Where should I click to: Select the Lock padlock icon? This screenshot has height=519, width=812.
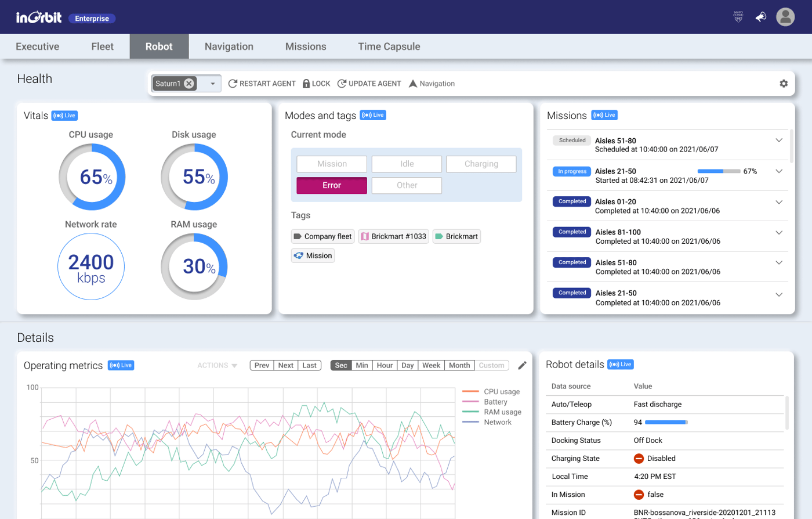306,83
